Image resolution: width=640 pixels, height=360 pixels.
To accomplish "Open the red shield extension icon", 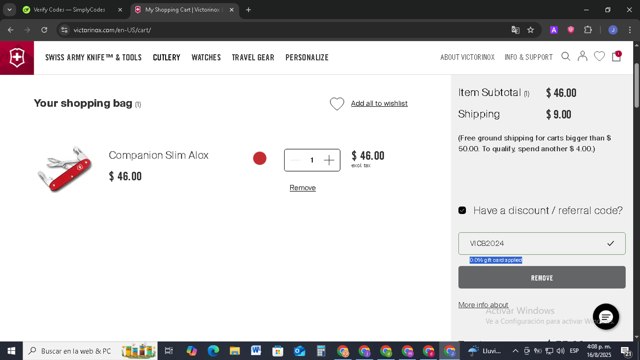I will (x=571, y=30).
